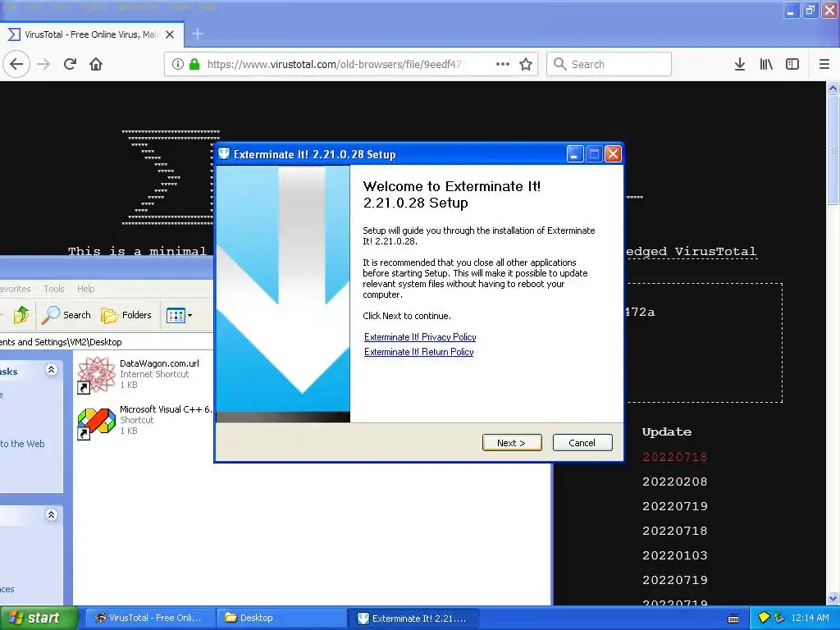The width and height of the screenshot is (840, 630).
Task: Switch to Exterminate It! taskbar button
Action: (x=413, y=618)
